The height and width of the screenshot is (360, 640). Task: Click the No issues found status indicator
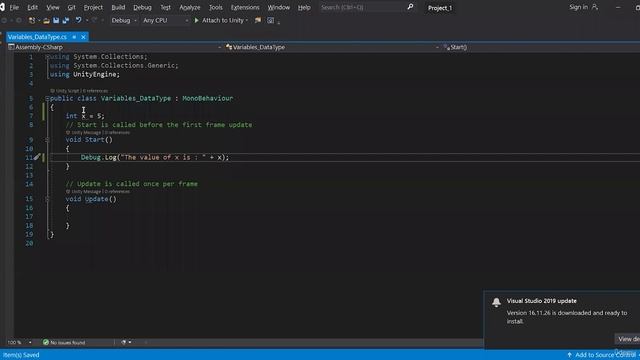point(64,342)
